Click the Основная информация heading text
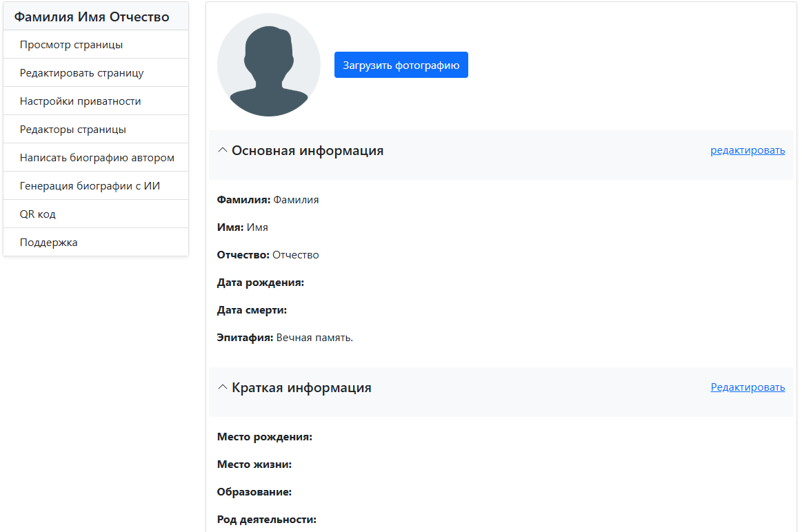Screen dimensions: 802x532 [308, 151]
